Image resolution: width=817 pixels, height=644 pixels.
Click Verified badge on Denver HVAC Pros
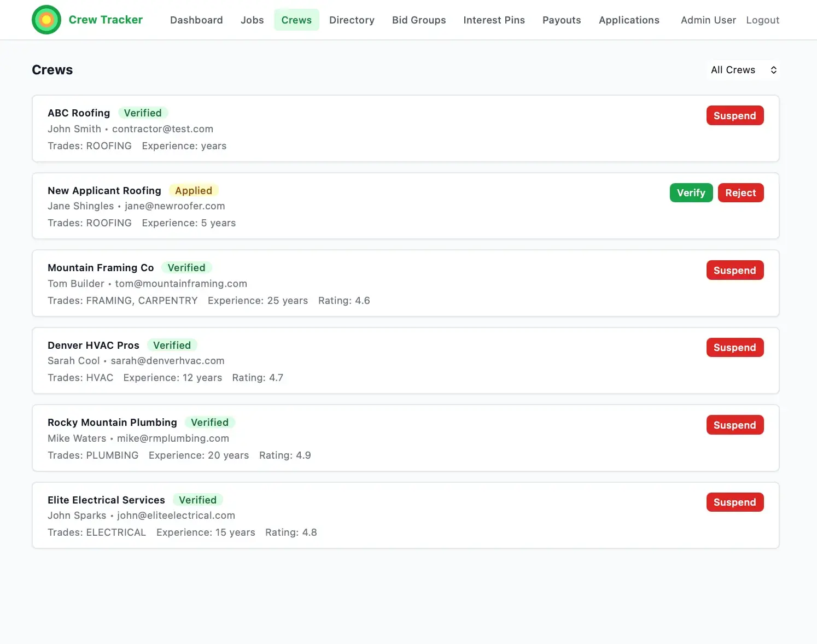pos(172,345)
